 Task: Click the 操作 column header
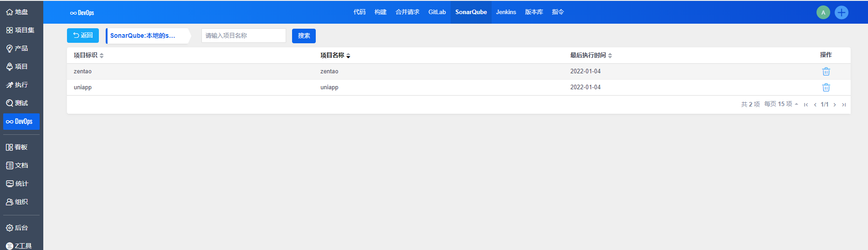[x=826, y=55]
